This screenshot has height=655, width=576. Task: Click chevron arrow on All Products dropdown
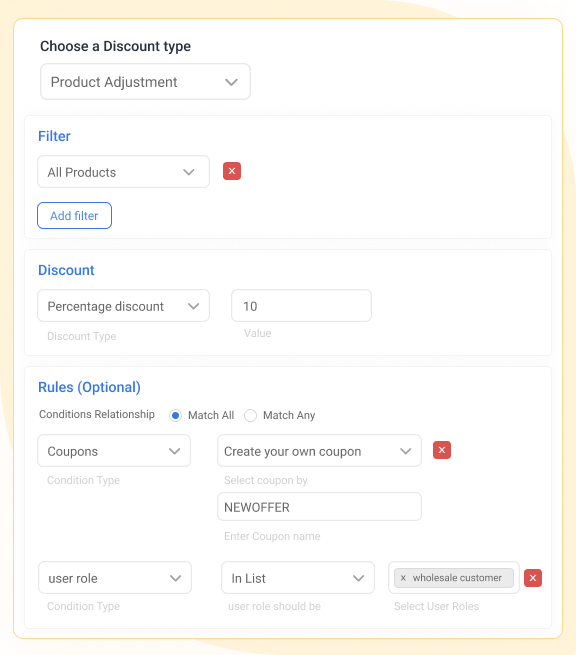[189, 172]
